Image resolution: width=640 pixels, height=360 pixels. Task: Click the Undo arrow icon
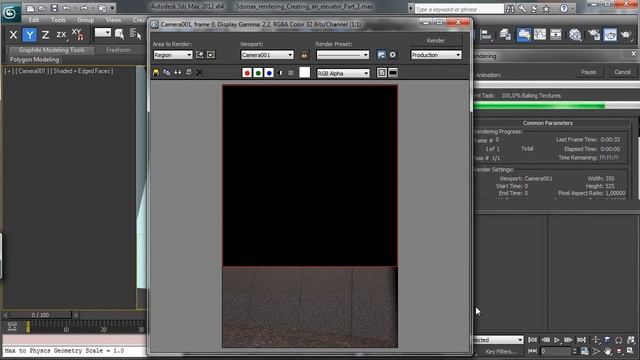(x=67, y=8)
